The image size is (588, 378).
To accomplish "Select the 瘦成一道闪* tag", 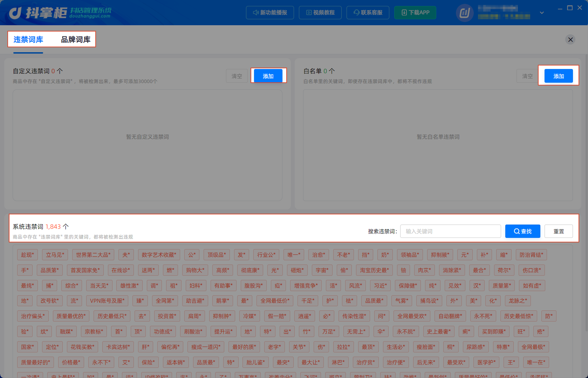I will coord(206,347).
